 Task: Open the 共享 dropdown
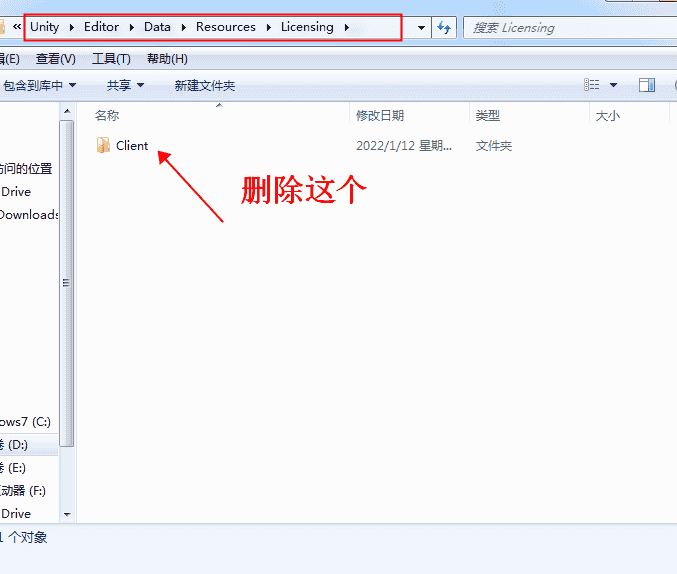(x=125, y=85)
